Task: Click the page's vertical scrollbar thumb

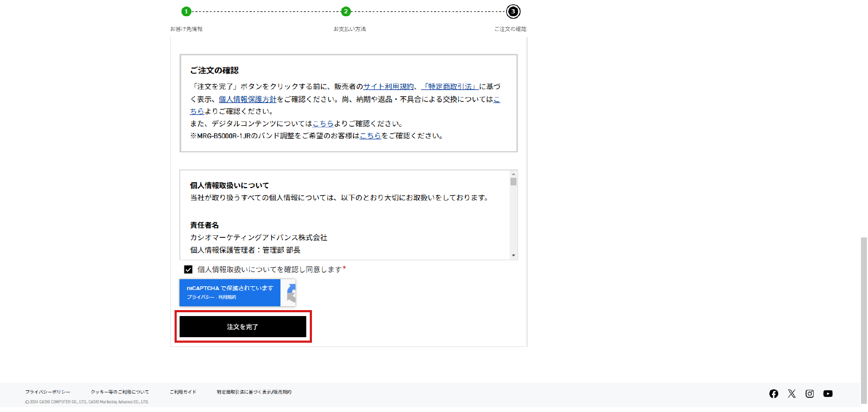Action: [x=864, y=320]
